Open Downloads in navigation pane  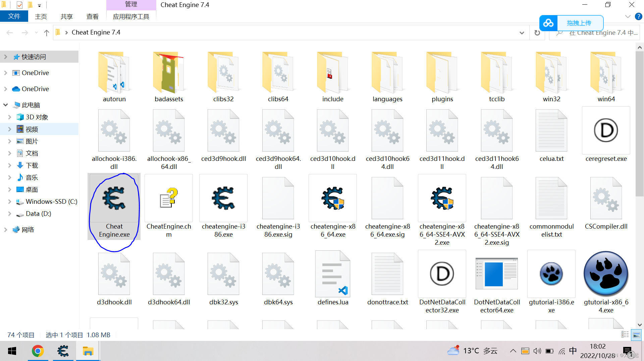[32, 165]
